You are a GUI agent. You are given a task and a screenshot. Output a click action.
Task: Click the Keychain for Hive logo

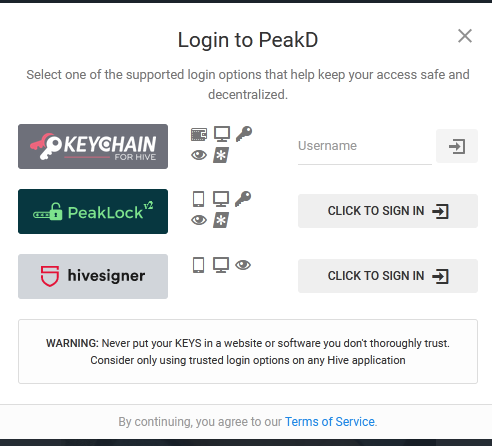[93, 146]
